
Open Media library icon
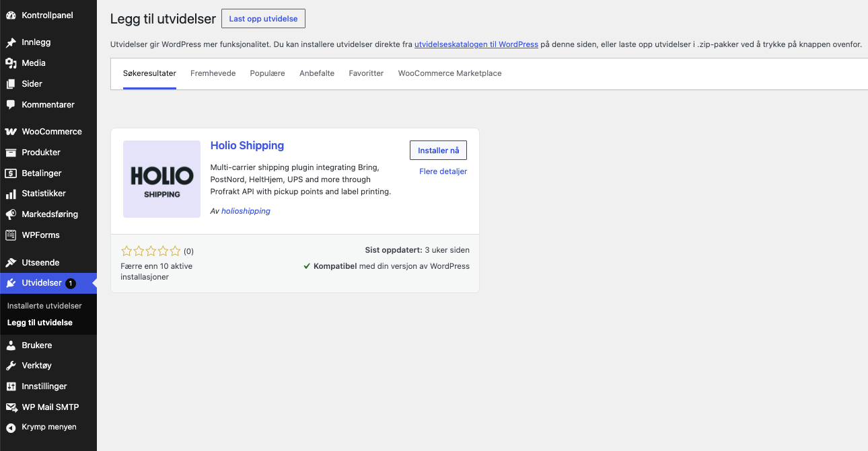pos(11,63)
